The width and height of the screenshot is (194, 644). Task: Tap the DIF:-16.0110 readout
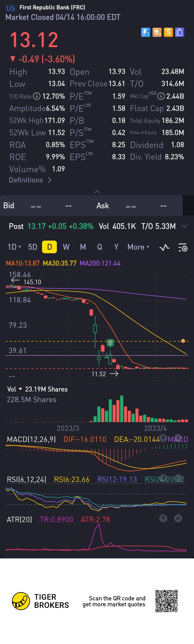(85, 439)
